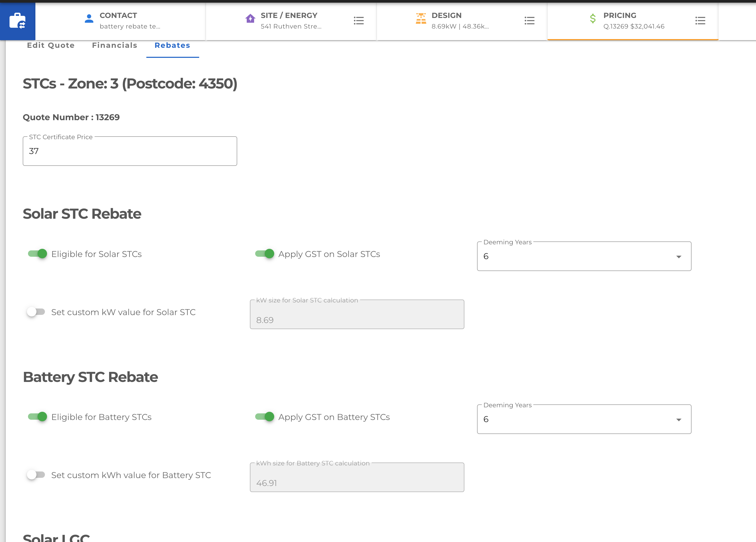This screenshot has width=756, height=542.
Task: Click kWh size for Battery STC calculation field
Action: click(x=357, y=477)
